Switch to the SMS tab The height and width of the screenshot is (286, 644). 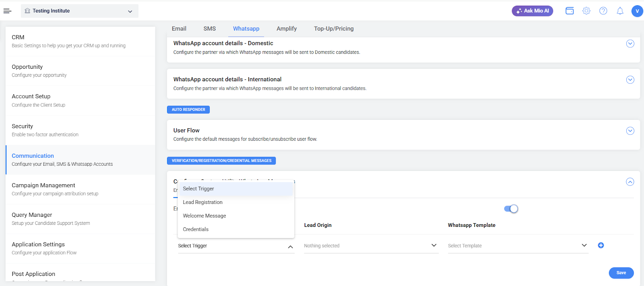209,29
